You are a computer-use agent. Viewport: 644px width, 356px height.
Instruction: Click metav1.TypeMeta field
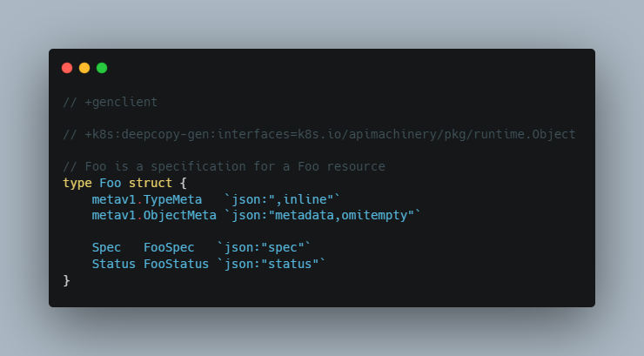point(147,199)
